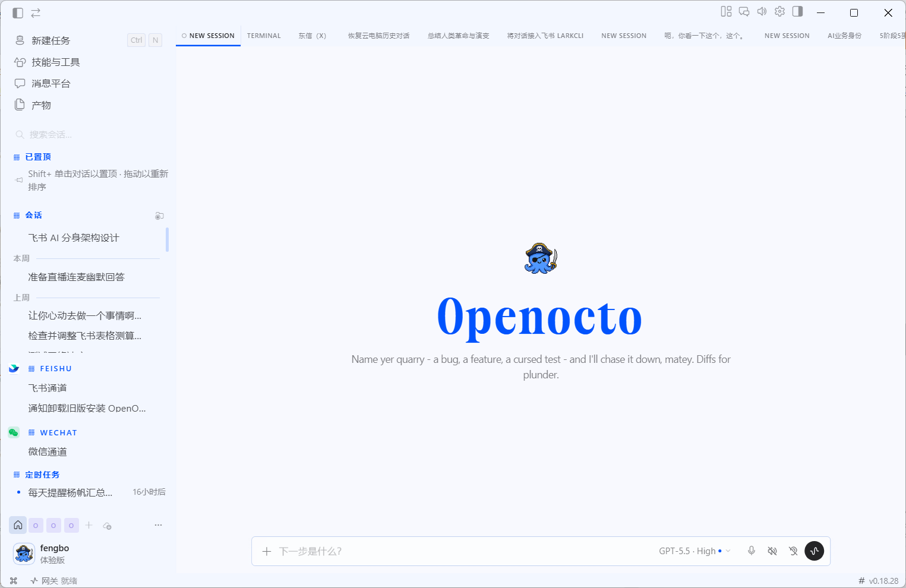
Task: Switch to 总结人类革命与演变 tab
Action: [458, 36]
